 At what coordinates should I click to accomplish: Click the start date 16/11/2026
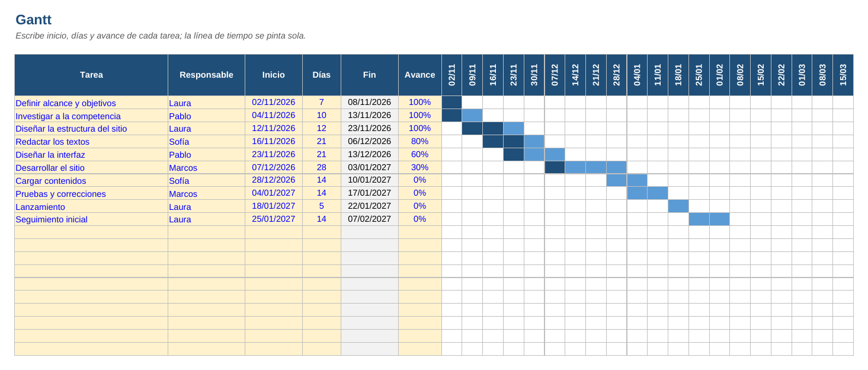pos(274,142)
